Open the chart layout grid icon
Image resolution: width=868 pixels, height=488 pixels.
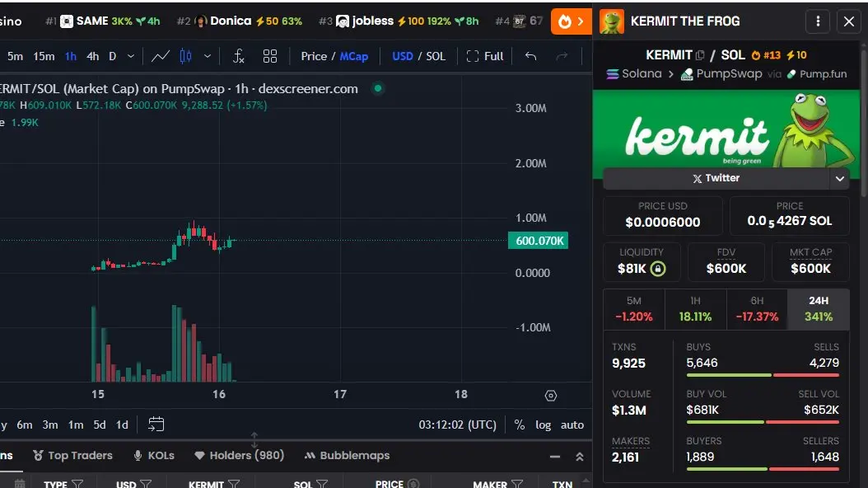[269, 56]
